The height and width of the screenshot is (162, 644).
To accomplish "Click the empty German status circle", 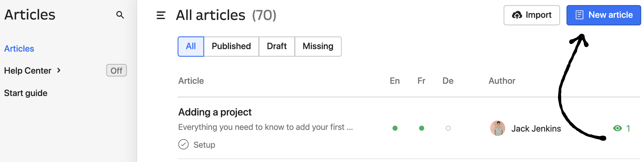I will click(x=448, y=129).
